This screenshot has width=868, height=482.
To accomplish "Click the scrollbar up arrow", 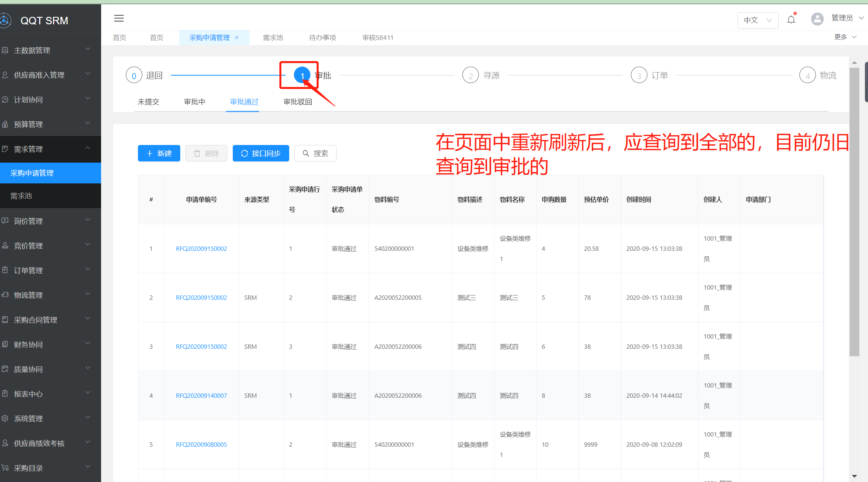I will click(854, 63).
